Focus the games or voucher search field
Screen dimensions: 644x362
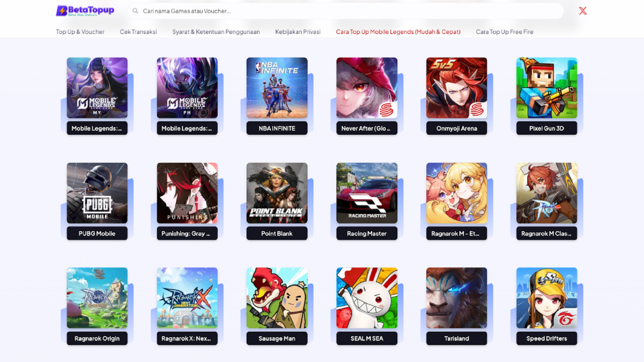pos(345,11)
